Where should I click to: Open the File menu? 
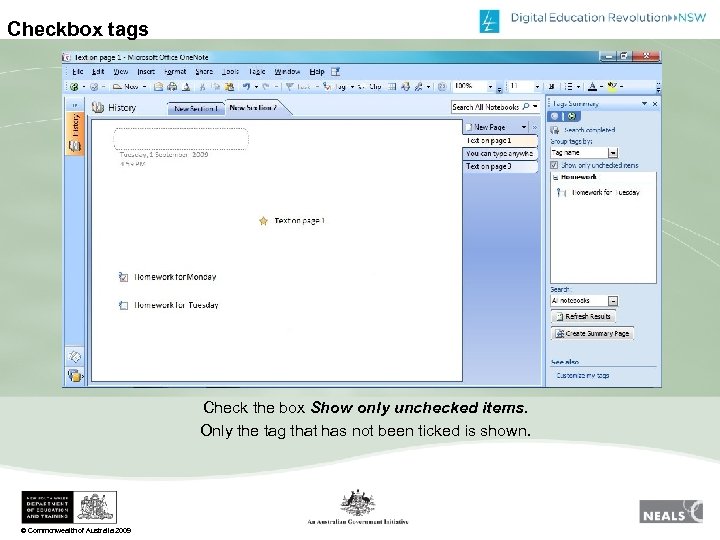78,72
